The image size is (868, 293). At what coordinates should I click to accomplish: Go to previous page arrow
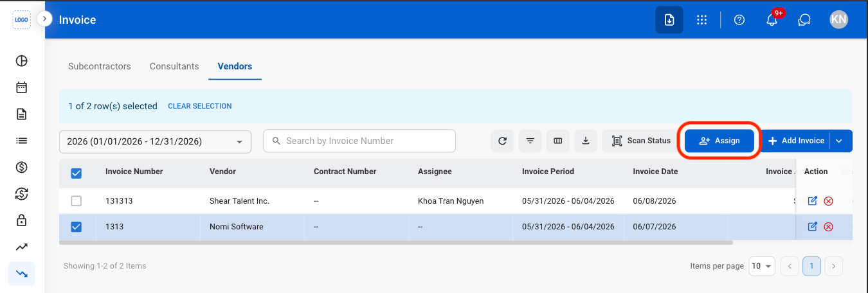pyautogui.click(x=790, y=266)
